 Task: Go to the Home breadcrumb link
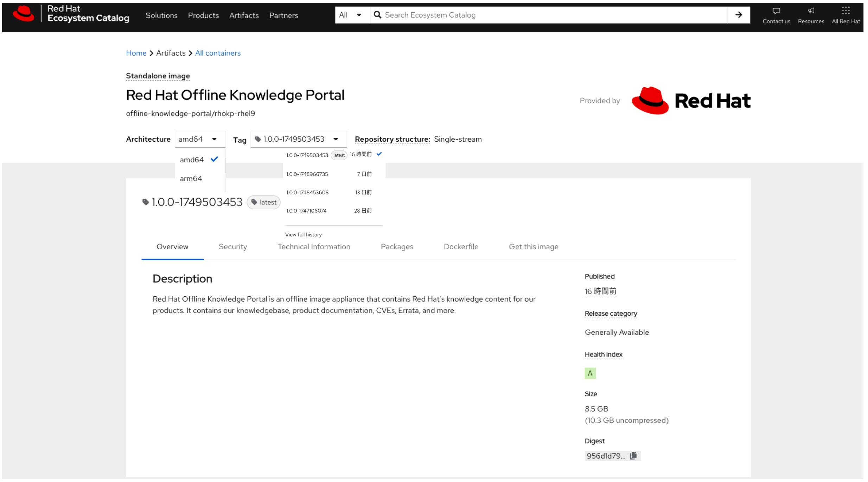136,53
